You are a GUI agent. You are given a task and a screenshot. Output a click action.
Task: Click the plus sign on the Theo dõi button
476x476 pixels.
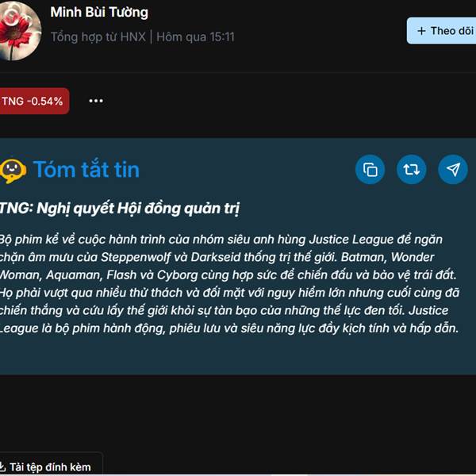[x=421, y=31]
